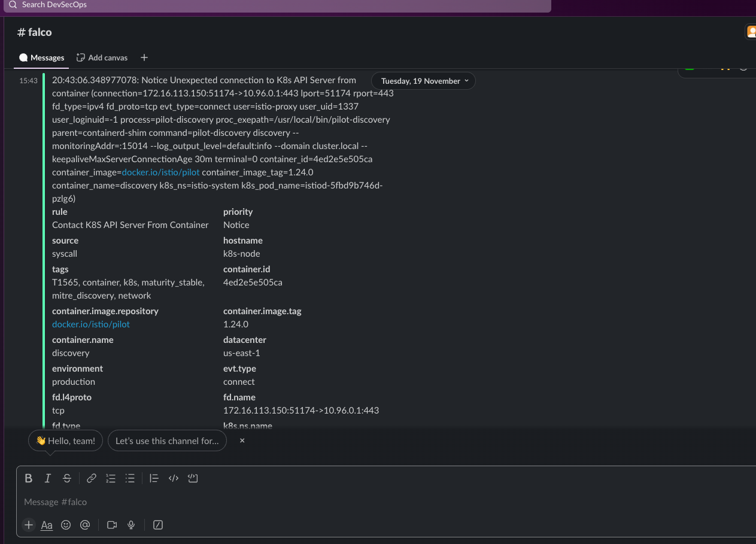
Task: Switch to the Messages tab
Action: (42, 57)
